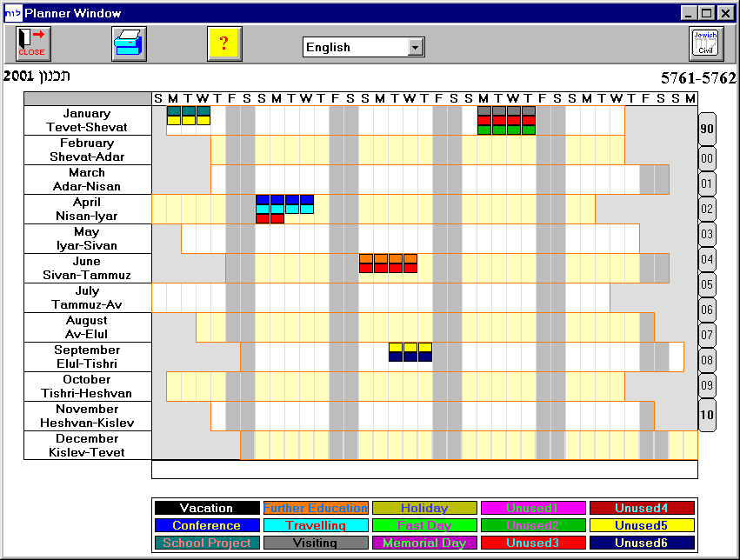740x560 pixels.
Task: Switch calendars with the Jewish/Civil icon
Action: [x=706, y=42]
